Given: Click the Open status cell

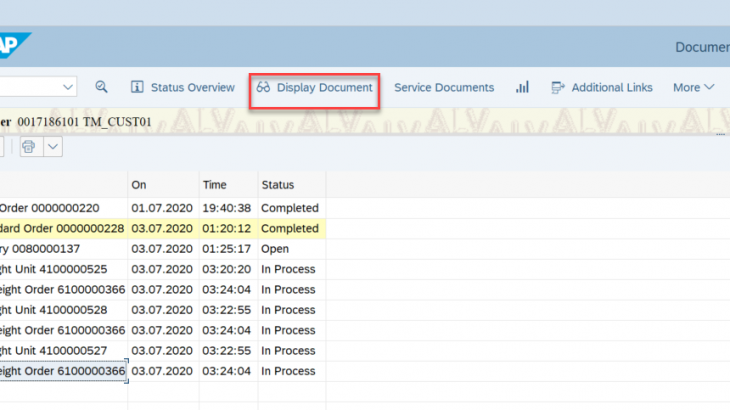Looking at the screenshot, I should pyautogui.click(x=291, y=249).
